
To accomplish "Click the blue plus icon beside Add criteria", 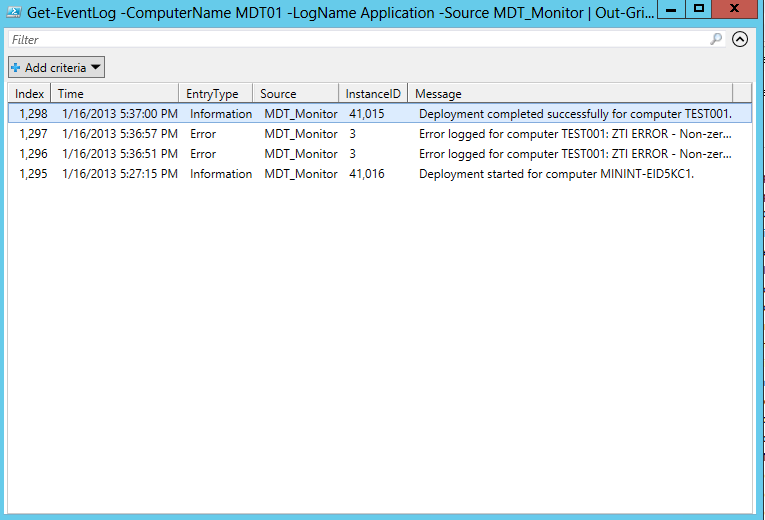I will (16, 68).
